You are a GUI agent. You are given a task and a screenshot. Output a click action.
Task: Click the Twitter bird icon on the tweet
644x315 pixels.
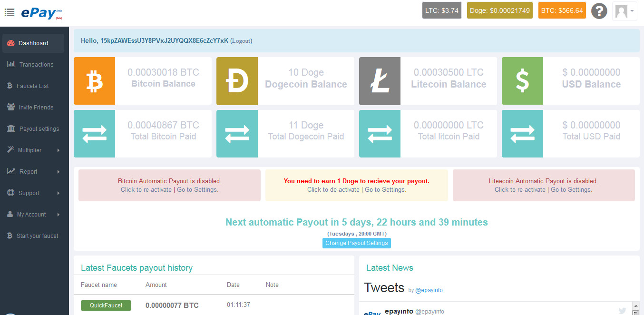click(x=622, y=311)
